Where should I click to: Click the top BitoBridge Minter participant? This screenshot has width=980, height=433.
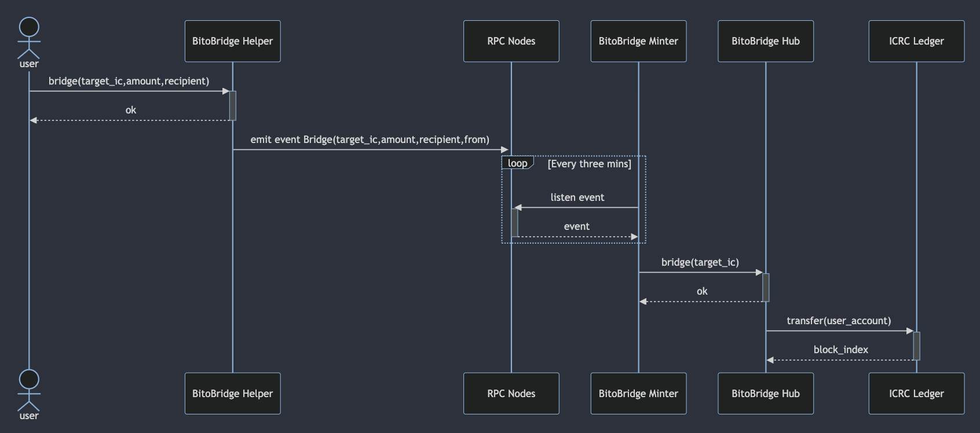tap(638, 41)
